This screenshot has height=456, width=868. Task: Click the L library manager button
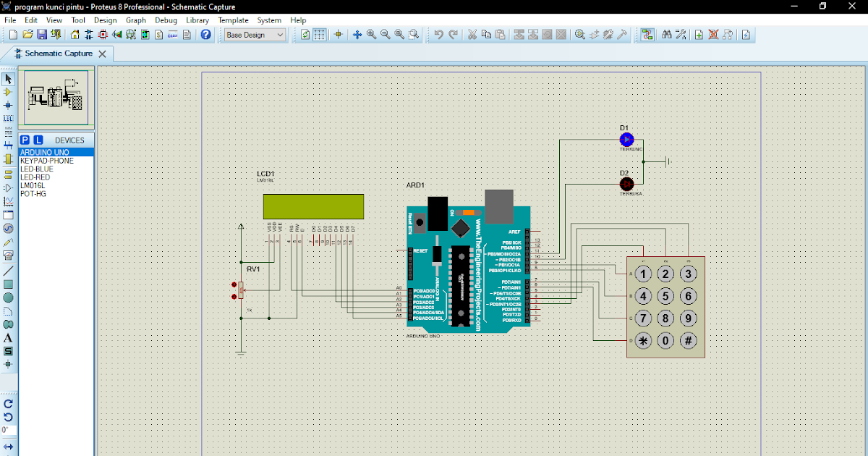[x=38, y=140]
